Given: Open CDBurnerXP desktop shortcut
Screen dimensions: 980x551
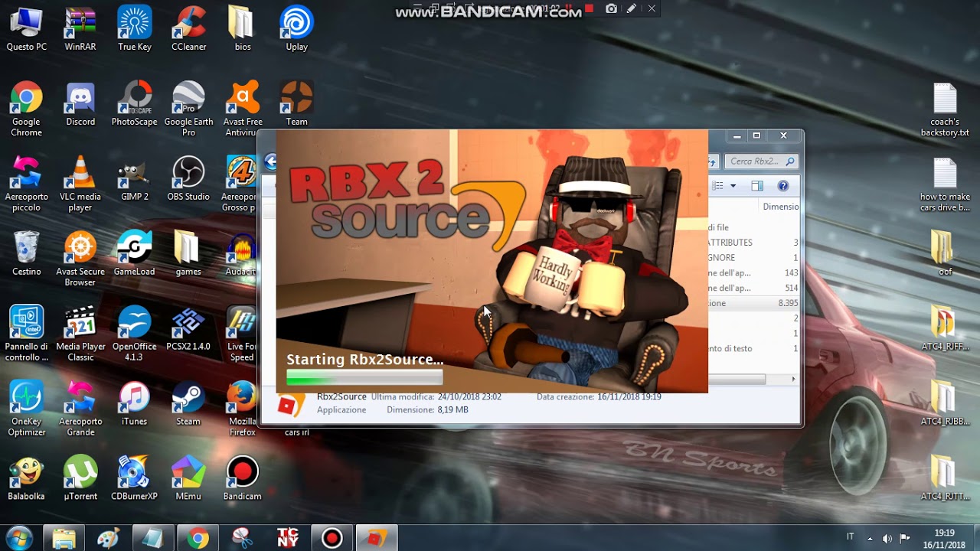Looking at the screenshot, I should pos(135,478).
